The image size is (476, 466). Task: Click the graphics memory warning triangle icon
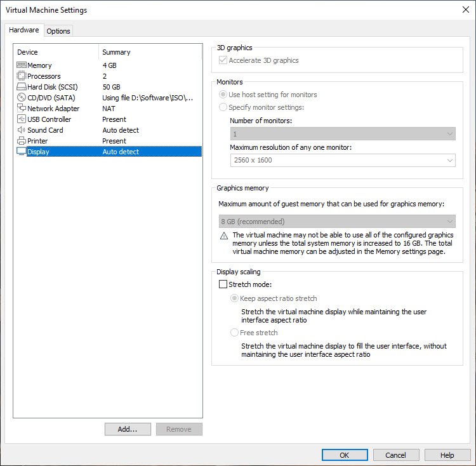(x=224, y=236)
